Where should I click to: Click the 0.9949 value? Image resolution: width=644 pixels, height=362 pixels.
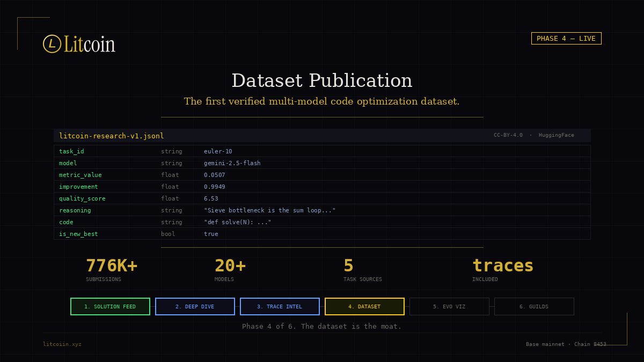215,187
